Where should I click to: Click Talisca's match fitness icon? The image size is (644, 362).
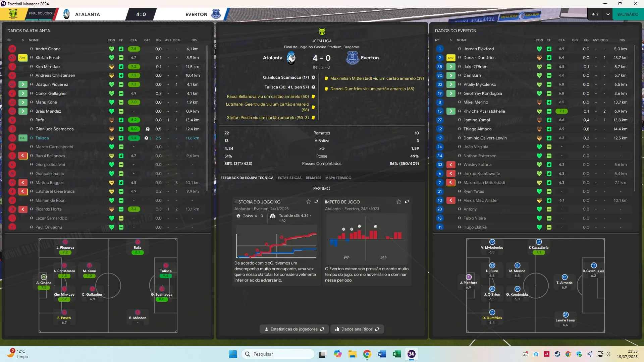[x=121, y=138]
